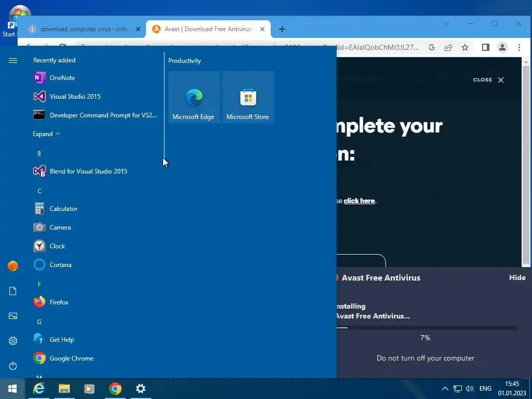Toggle Chrome side panel

486,47
